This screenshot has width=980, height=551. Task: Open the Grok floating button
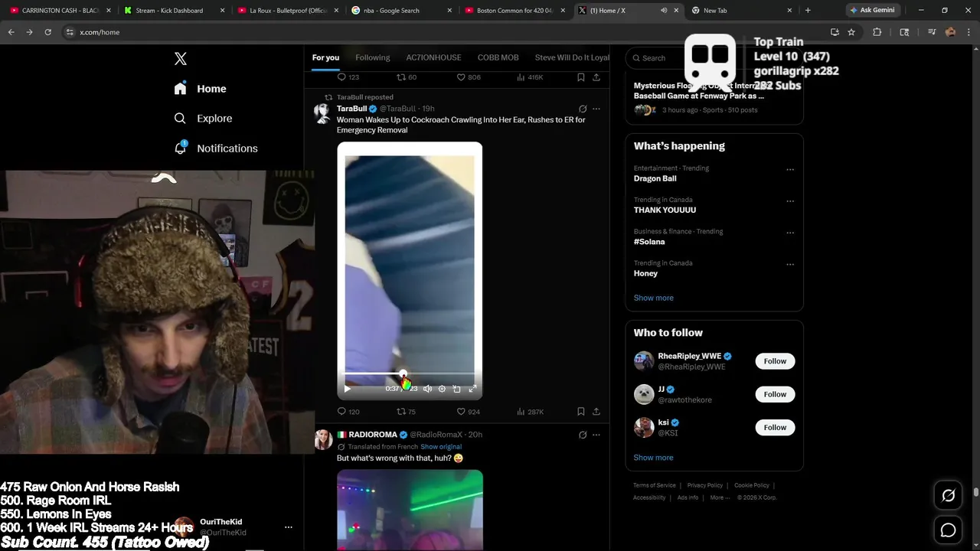(948, 495)
